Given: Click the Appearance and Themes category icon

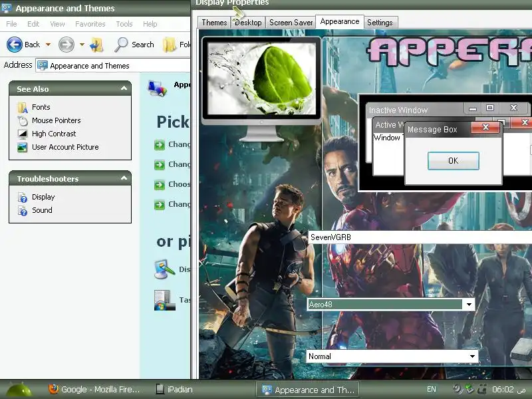Looking at the screenshot, I should tap(158, 88).
